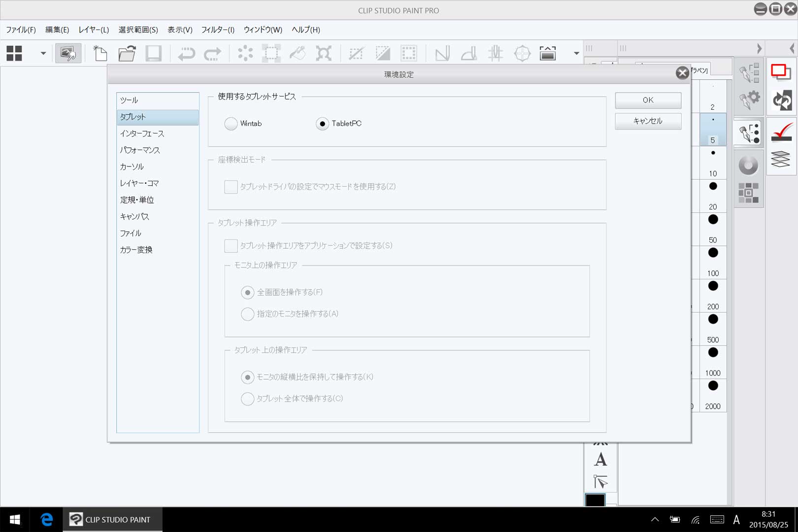This screenshot has width=798, height=532.
Task: Open the Layers stack panel icon
Action: 781,159
